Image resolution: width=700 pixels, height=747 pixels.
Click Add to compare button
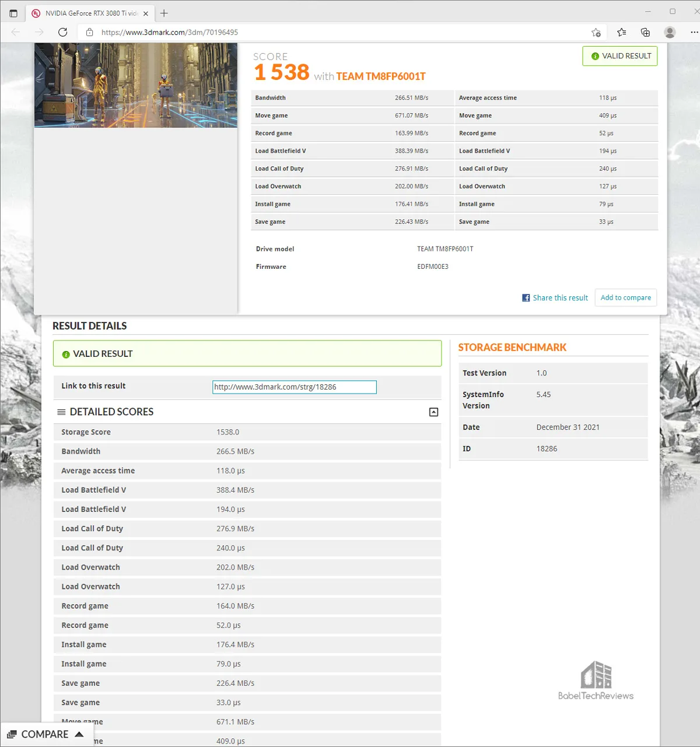coord(626,297)
